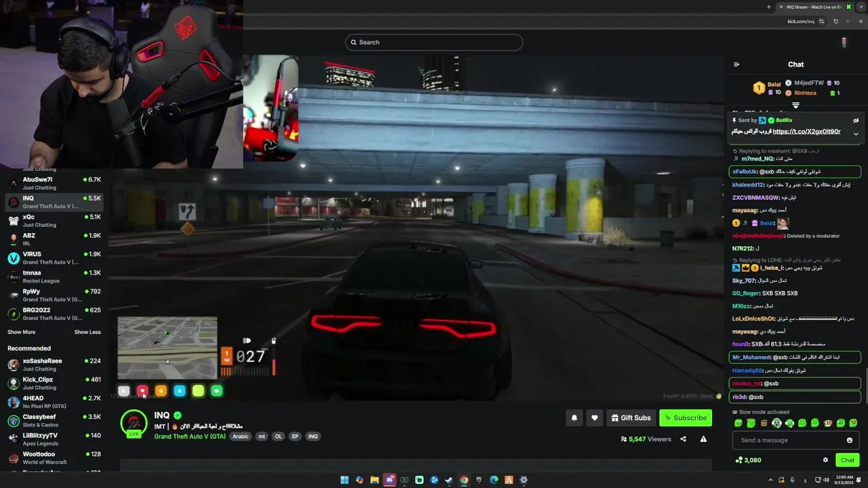Click the Gift Subs button
The width and height of the screenshot is (868, 488).
tap(631, 418)
